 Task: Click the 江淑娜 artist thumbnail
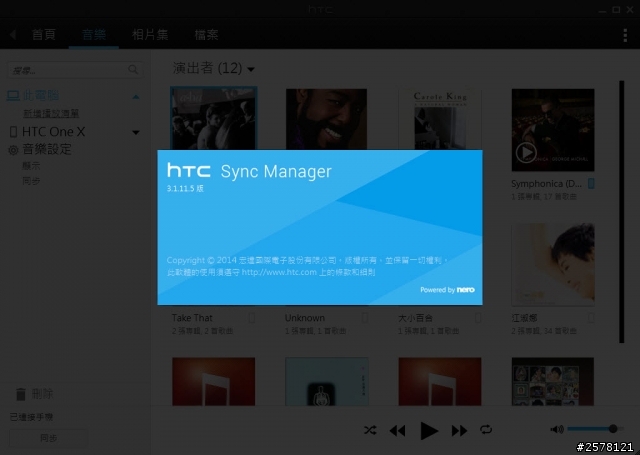(553, 264)
